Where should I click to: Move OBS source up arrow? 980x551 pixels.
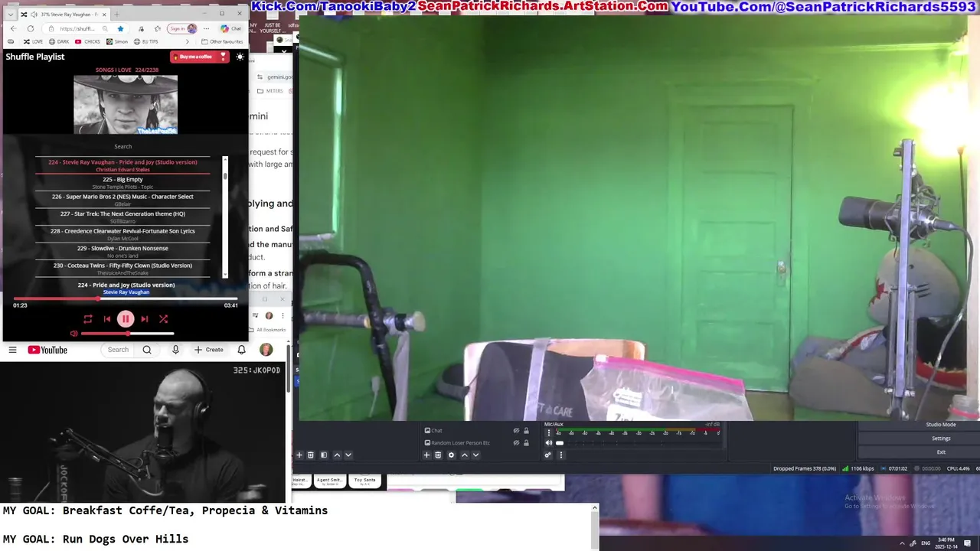[x=464, y=455]
